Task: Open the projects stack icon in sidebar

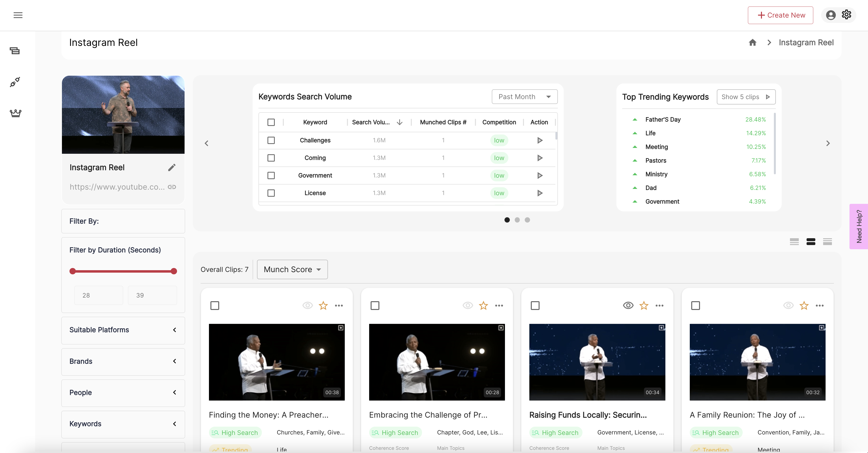Action: (15, 51)
